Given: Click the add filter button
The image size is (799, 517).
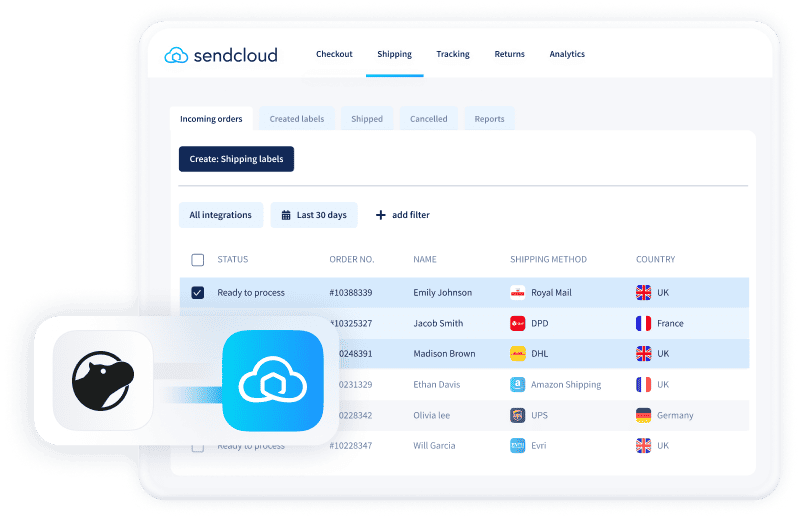Looking at the screenshot, I should [x=403, y=215].
